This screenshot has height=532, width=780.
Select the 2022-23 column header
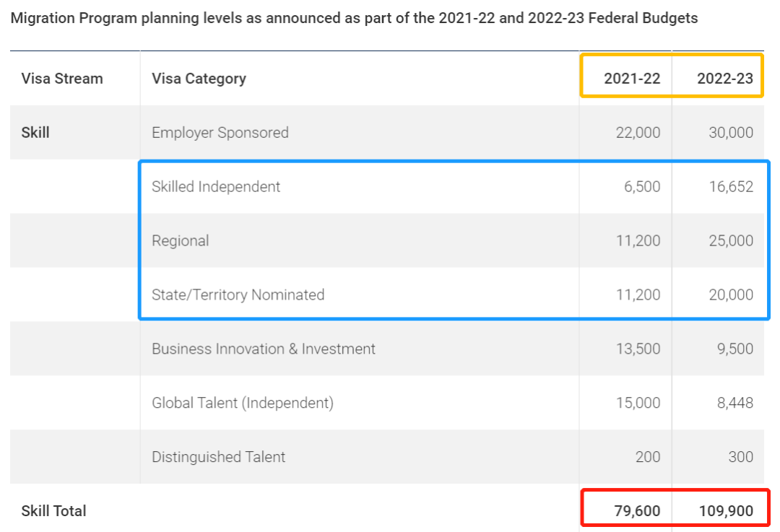click(x=725, y=79)
